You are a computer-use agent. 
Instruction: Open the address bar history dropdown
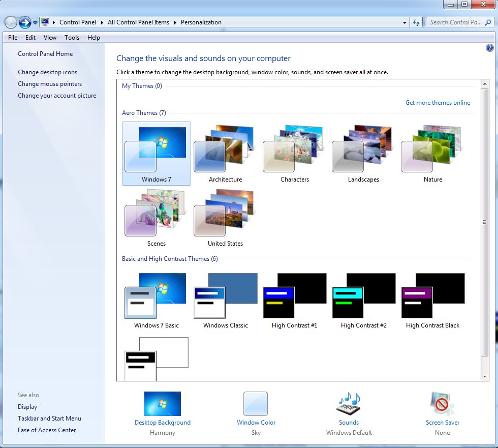point(404,22)
